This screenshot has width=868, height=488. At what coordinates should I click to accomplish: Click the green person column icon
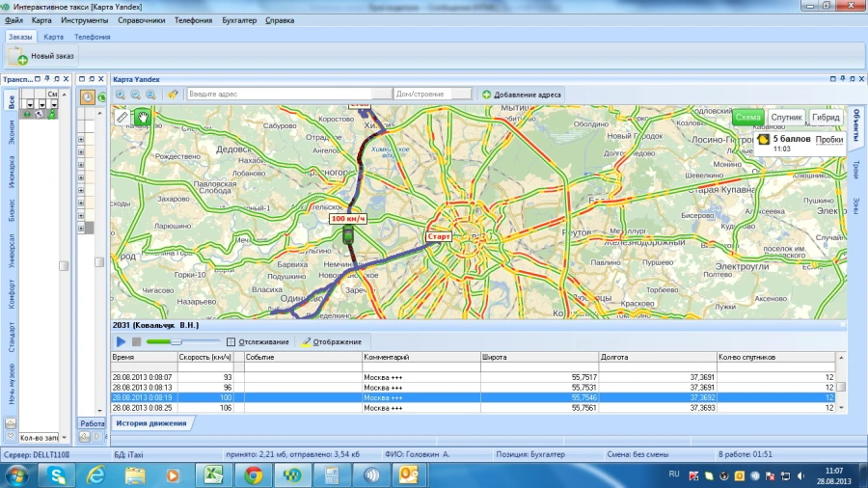[52, 114]
